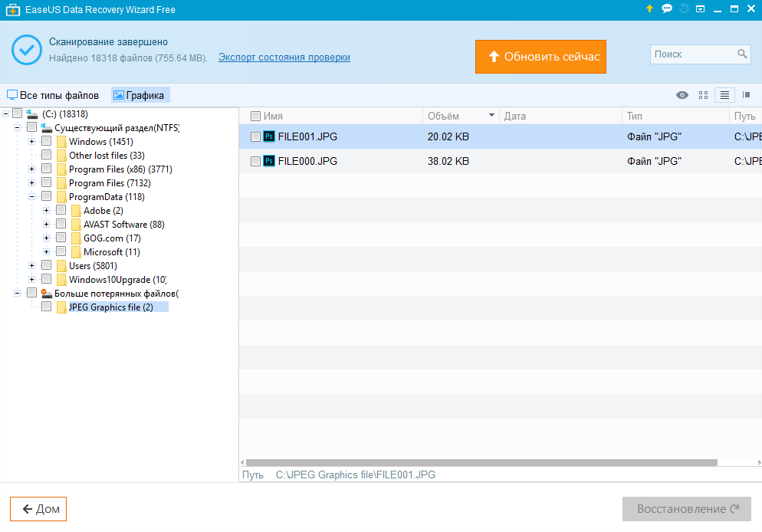Select Windows10Upgrade folder in tree
Viewport: 762px width, 532px height.
point(117,280)
